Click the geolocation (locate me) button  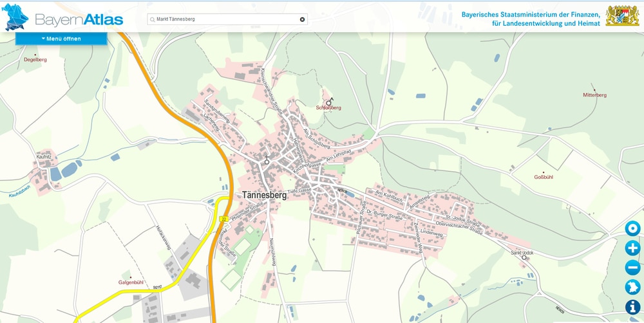632,228
